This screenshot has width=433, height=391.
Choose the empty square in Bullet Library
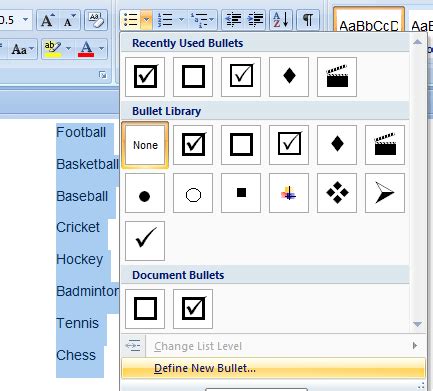point(241,145)
